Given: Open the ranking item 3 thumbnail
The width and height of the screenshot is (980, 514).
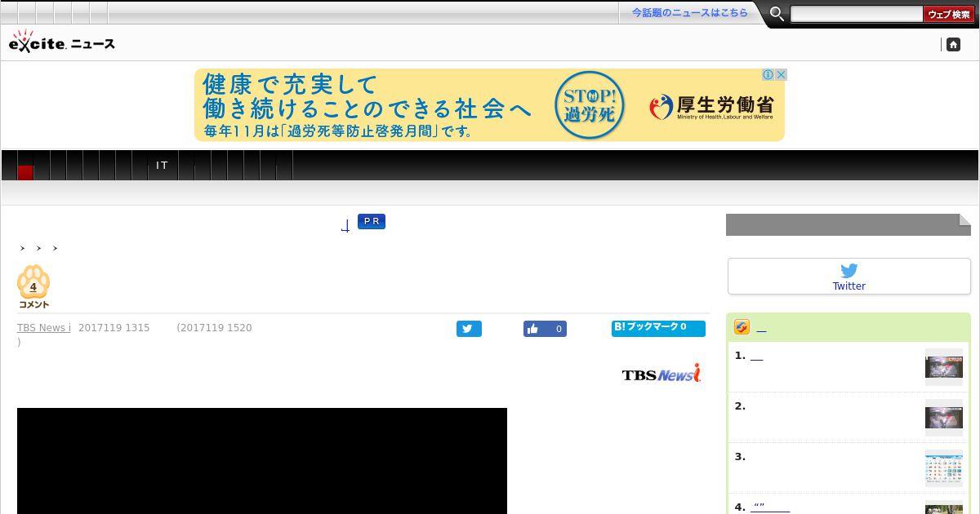Looking at the screenshot, I should [944, 468].
